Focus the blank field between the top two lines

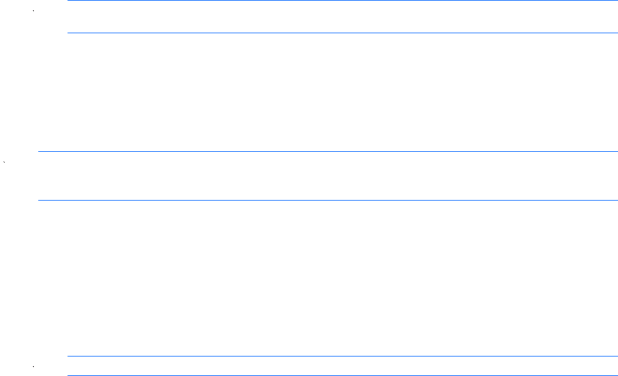click(343, 17)
